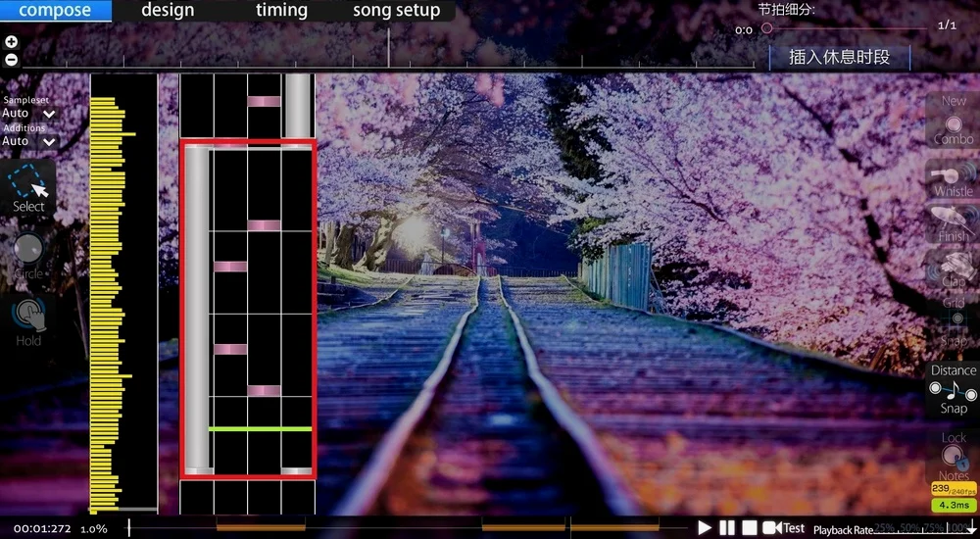The height and width of the screenshot is (539, 980).
Task: Activate the Hold note tool
Action: 28,323
